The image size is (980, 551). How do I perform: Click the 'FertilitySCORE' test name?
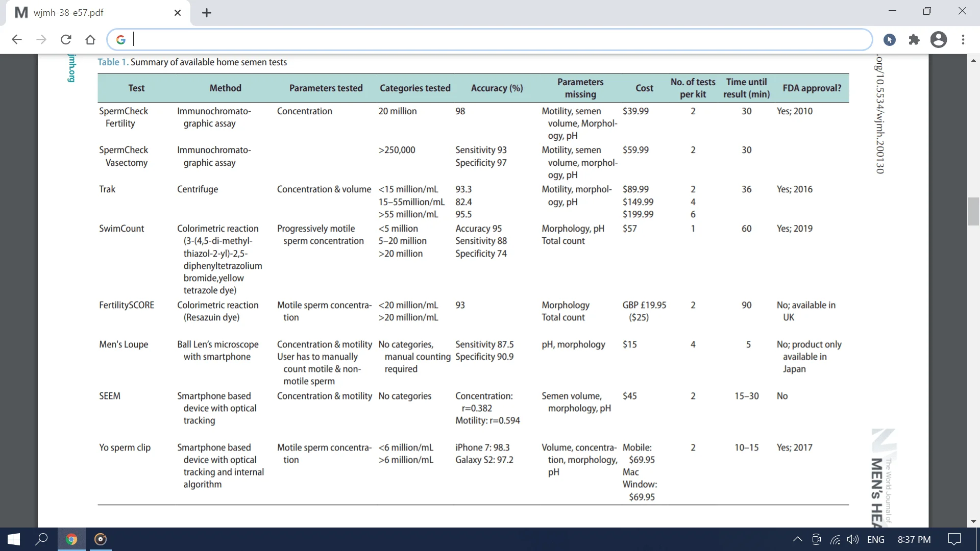127,305
